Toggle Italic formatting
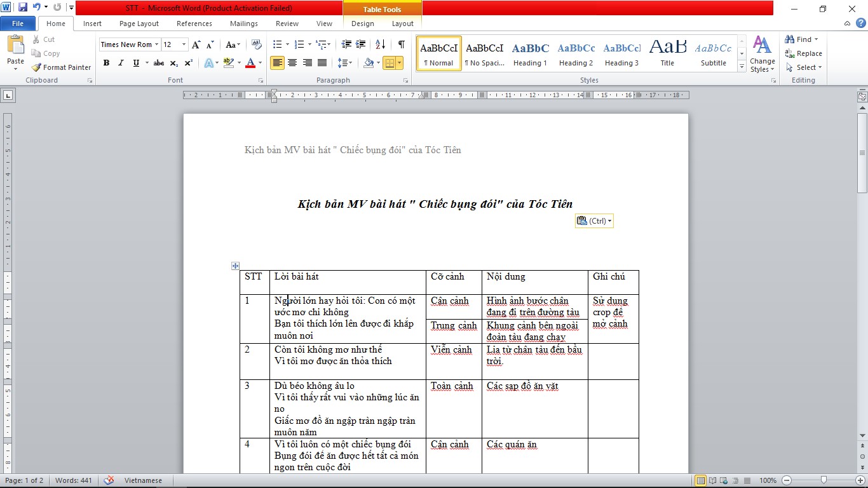Viewport: 868px width, 488px height. coord(121,63)
